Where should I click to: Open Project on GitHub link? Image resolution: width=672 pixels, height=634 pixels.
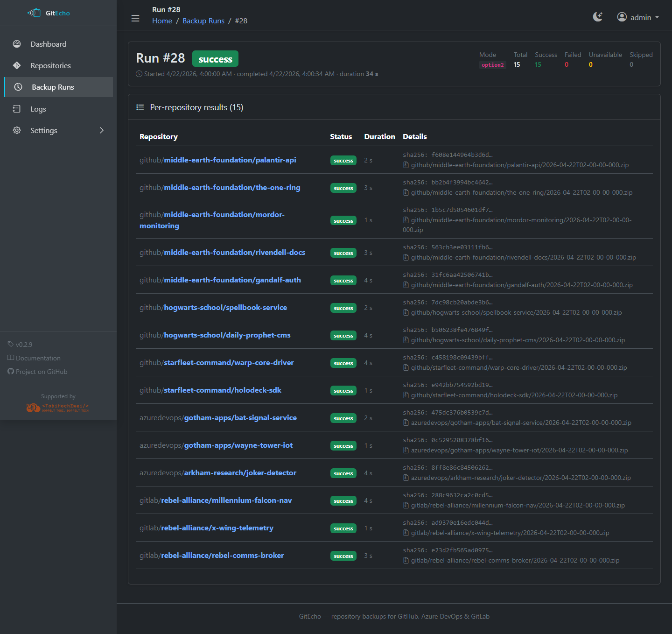pos(41,372)
